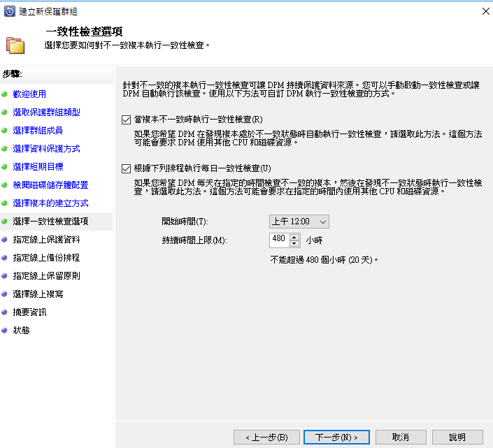The width and height of the screenshot is (493, 448).
Task: Click the blue bullet beside 摘要資訊
Action: 4,312
